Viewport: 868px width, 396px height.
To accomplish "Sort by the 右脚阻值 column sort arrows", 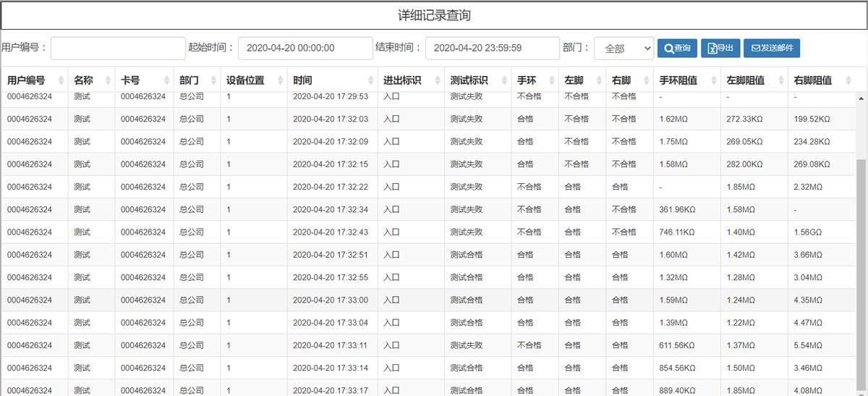I will tap(848, 80).
